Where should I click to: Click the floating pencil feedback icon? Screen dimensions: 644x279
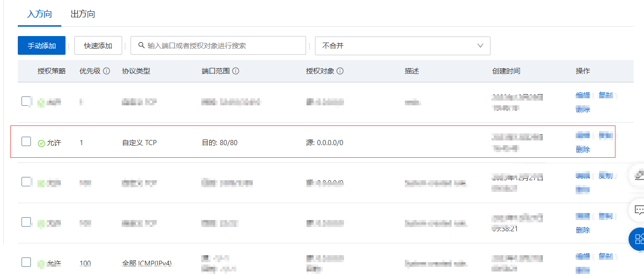tap(638, 176)
